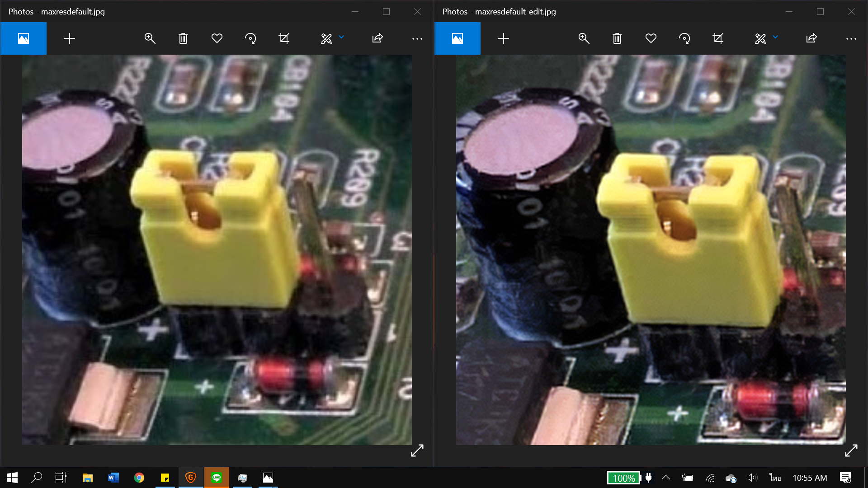The image size is (868, 488).
Task: Show hidden system tray icons chevron
Action: point(666,478)
